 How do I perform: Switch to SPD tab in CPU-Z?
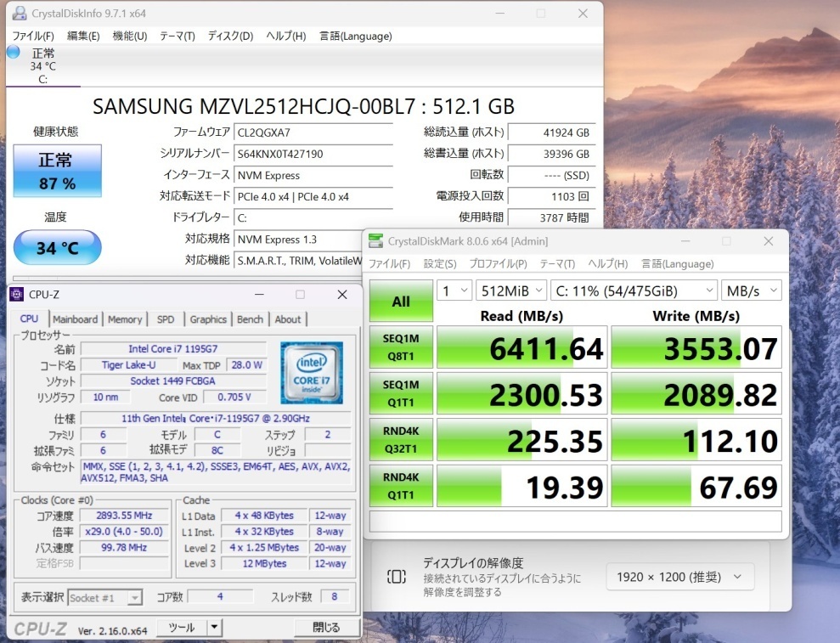pyautogui.click(x=166, y=319)
